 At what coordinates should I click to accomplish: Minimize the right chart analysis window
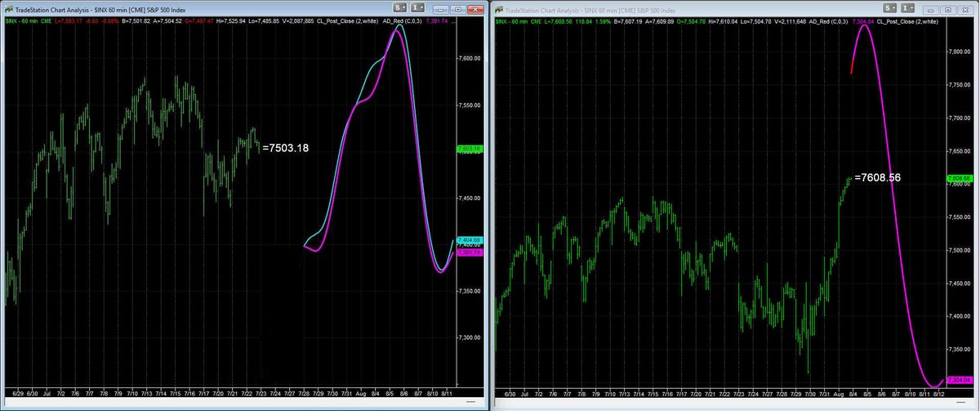pyautogui.click(x=931, y=10)
